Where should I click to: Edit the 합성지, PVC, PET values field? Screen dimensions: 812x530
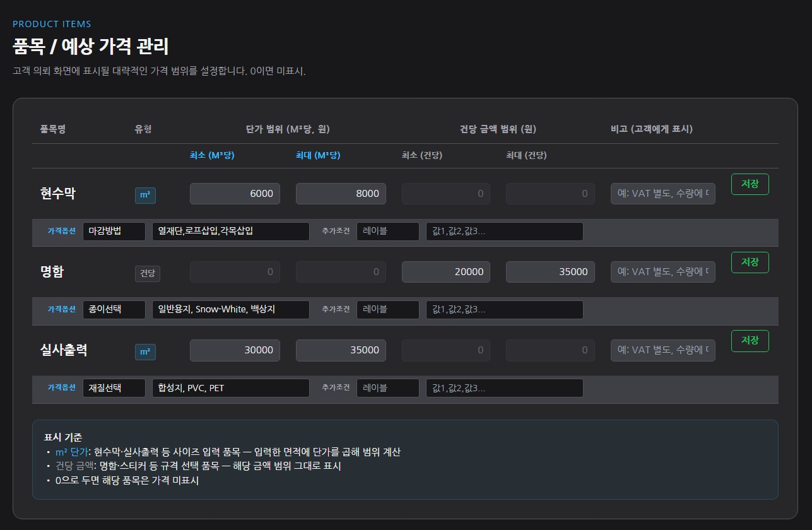coord(230,388)
